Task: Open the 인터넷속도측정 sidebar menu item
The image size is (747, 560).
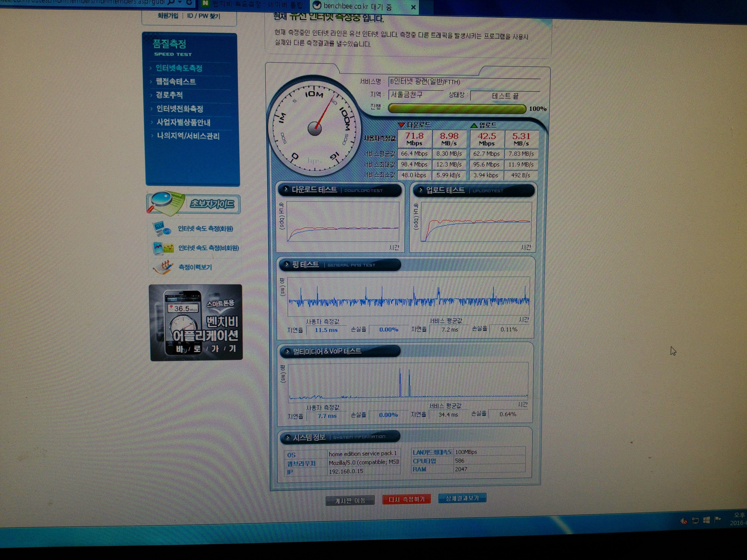Action: tap(179, 68)
